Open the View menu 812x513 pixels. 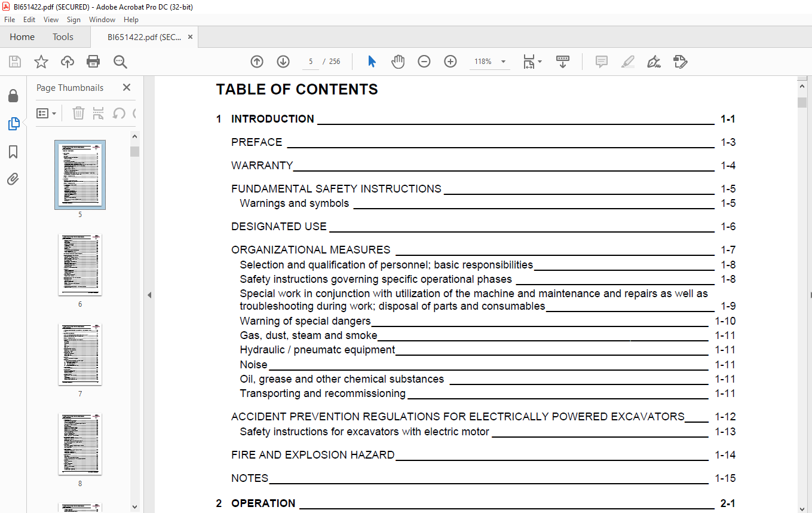(51, 20)
